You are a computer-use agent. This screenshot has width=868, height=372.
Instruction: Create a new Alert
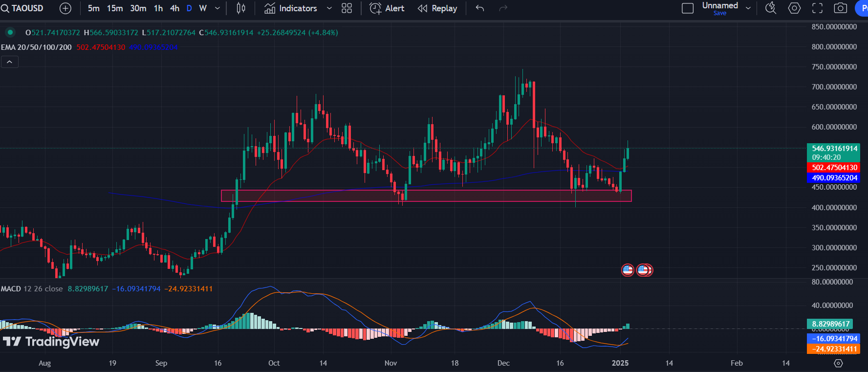point(387,8)
